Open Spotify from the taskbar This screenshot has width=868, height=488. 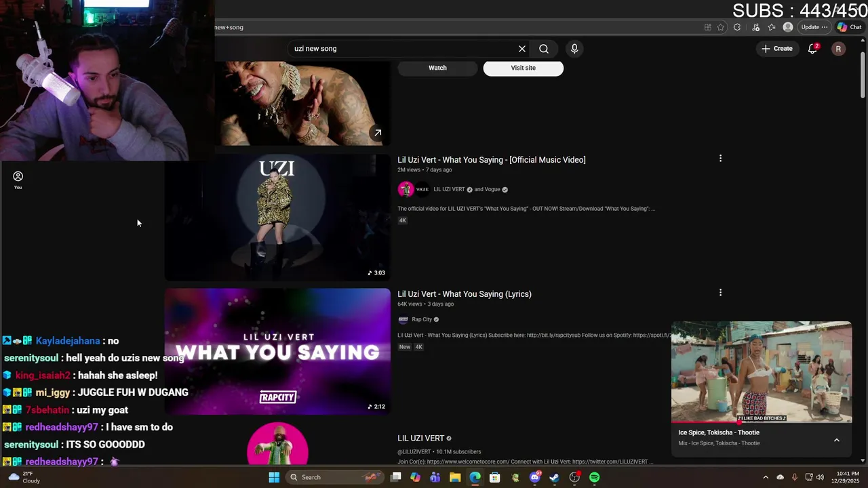click(x=595, y=477)
